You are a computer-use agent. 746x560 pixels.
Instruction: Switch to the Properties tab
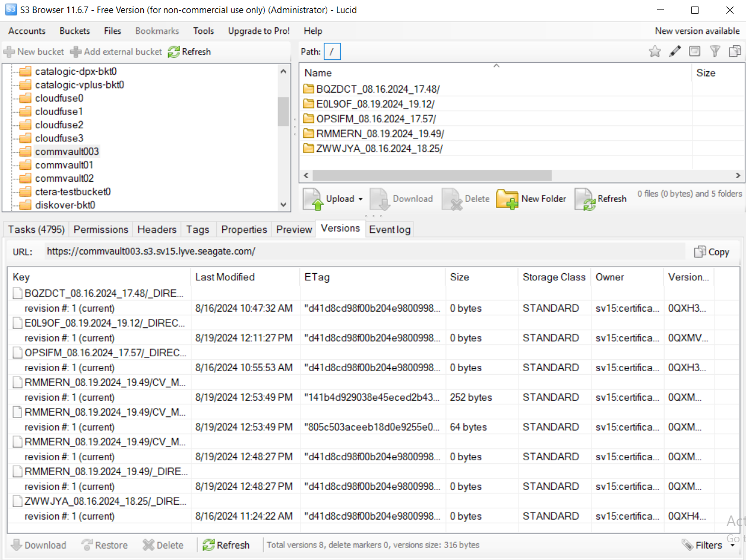pos(244,229)
